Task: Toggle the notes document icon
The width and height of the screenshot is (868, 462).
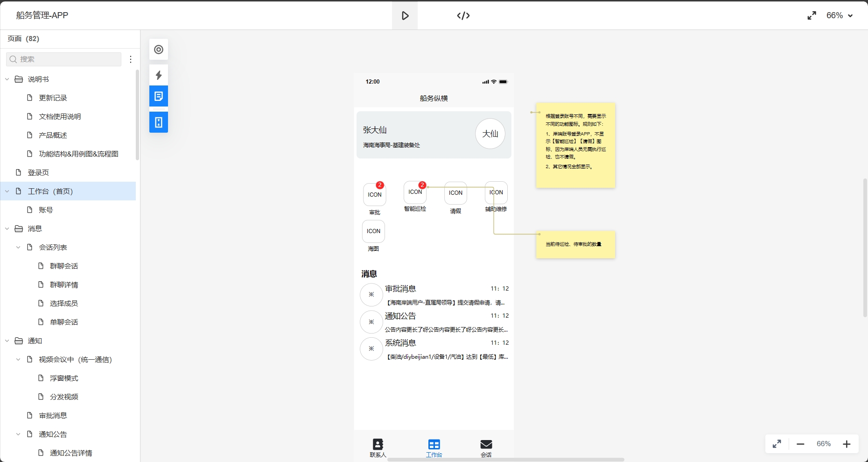Action: (x=159, y=96)
